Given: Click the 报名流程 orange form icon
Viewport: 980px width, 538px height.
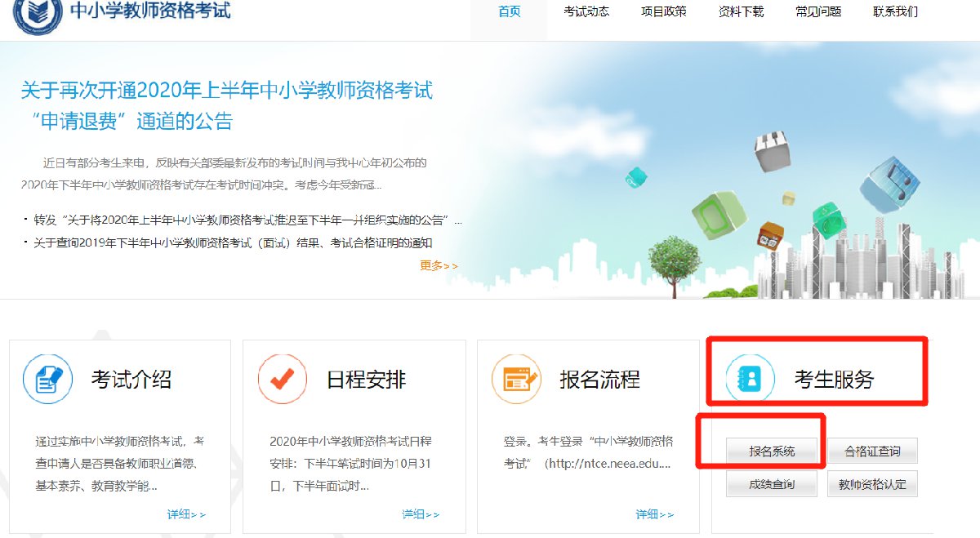Looking at the screenshot, I should click(516, 380).
